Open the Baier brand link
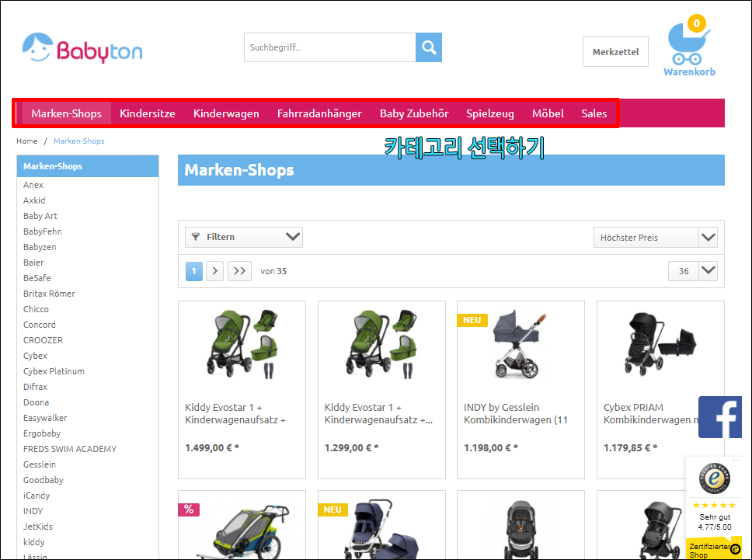Viewport: 752px width, 560px height. (33, 263)
